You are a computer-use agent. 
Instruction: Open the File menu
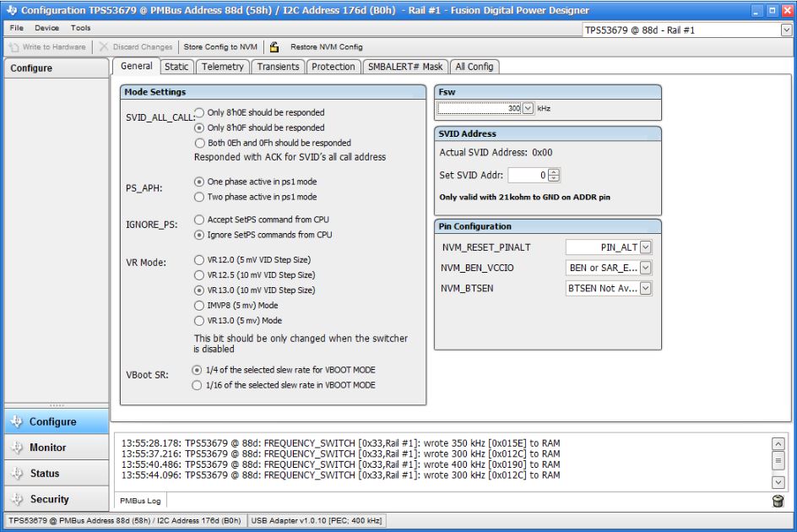coord(17,28)
